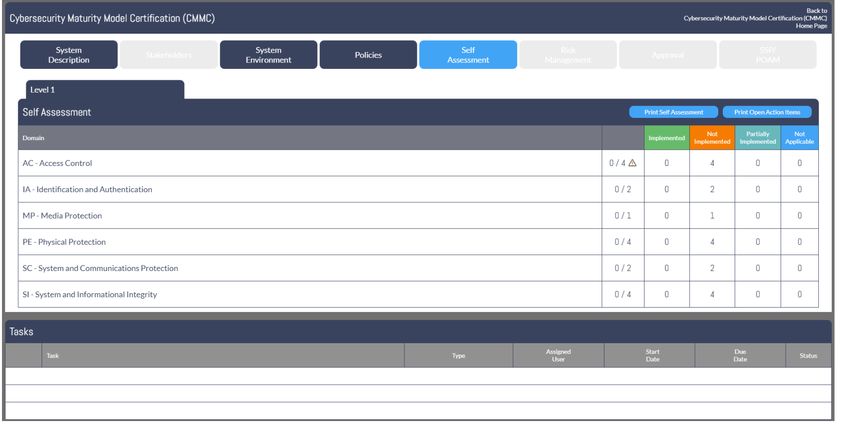
Task: Go back to CMMC Home Page link
Action: click(x=755, y=18)
